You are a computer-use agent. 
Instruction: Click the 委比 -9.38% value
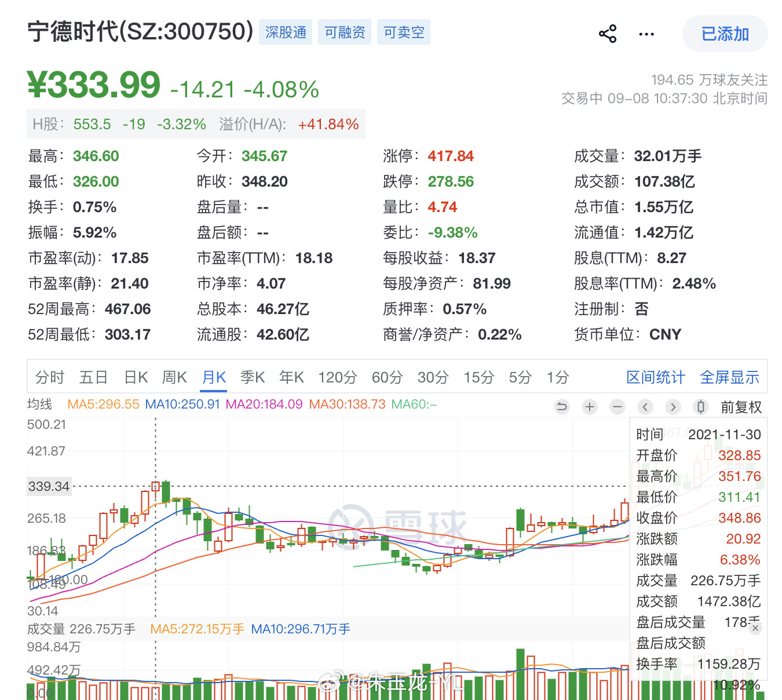tap(453, 232)
